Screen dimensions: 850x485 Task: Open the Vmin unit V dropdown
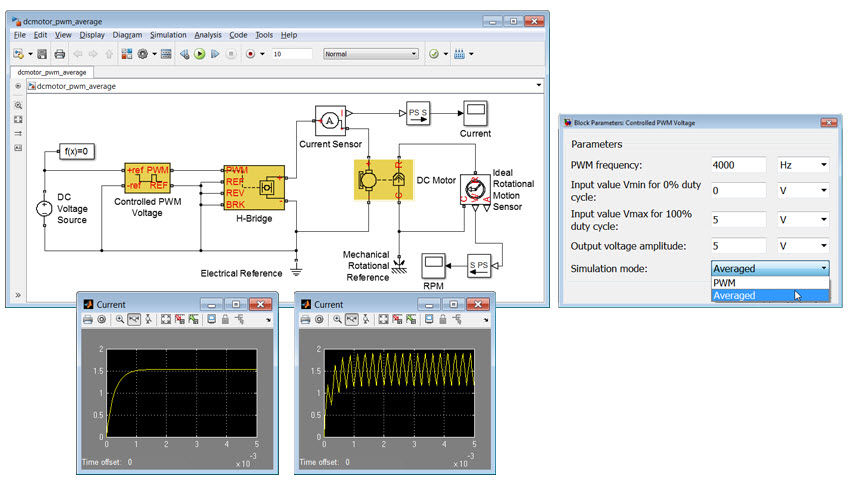pos(803,191)
